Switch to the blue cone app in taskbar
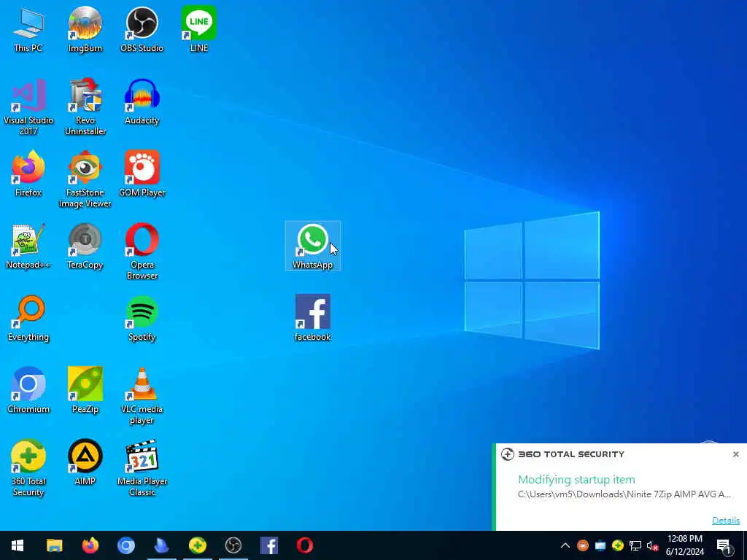The height and width of the screenshot is (560, 747). point(161,545)
